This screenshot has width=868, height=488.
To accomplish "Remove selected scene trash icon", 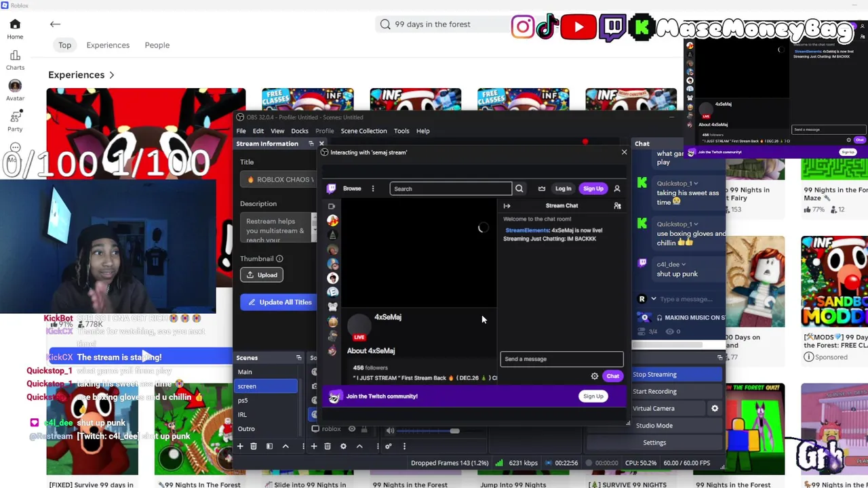I will click(254, 446).
